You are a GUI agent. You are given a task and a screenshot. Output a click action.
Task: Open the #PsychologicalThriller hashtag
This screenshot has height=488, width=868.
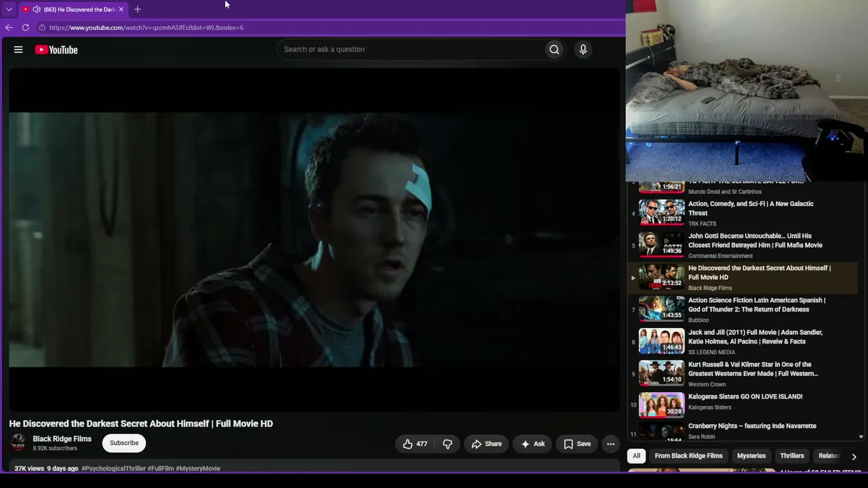point(113,468)
